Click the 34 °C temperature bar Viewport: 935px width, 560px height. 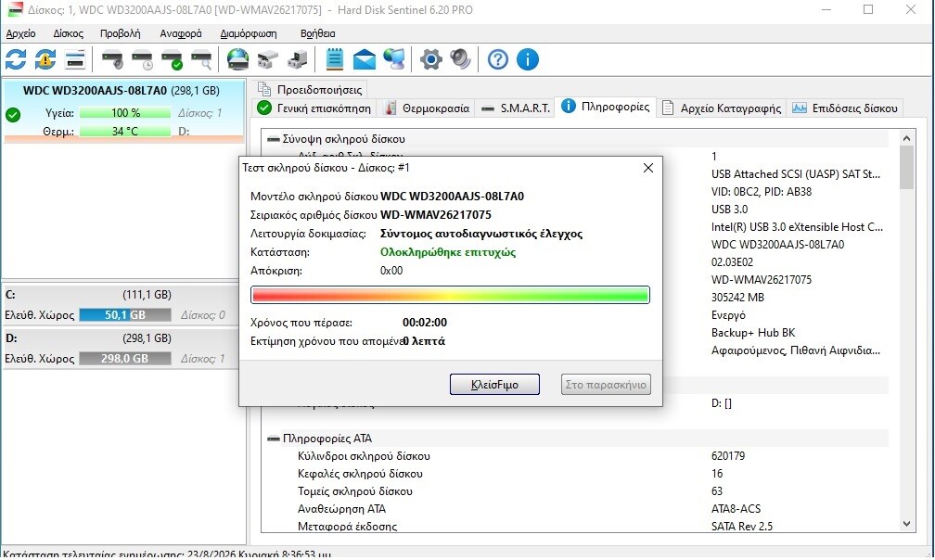tap(125, 131)
